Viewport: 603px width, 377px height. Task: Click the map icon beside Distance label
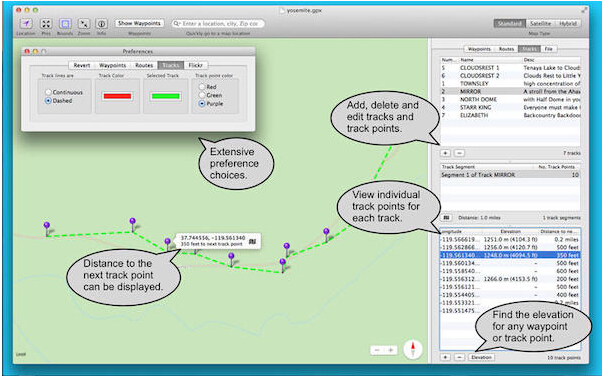coord(446,218)
